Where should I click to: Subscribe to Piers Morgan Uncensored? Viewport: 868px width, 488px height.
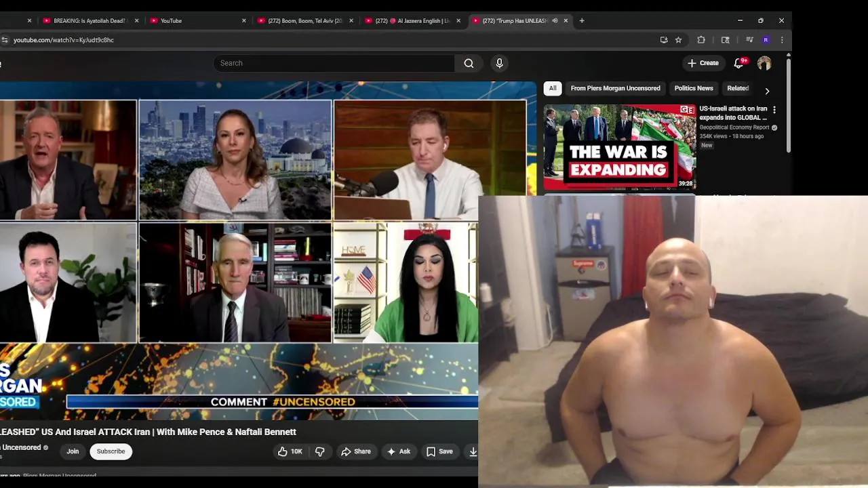[111, 451]
